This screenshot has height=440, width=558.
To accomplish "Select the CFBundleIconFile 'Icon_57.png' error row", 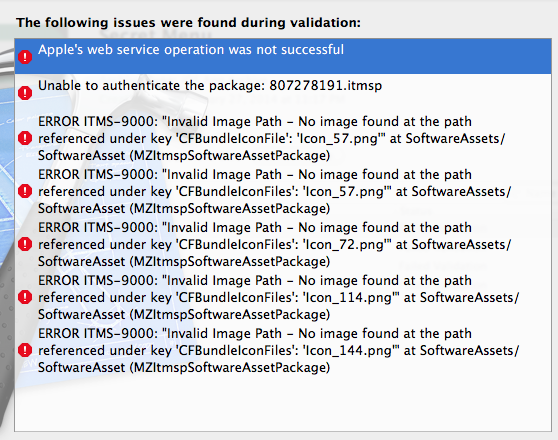I will [x=283, y=138].
